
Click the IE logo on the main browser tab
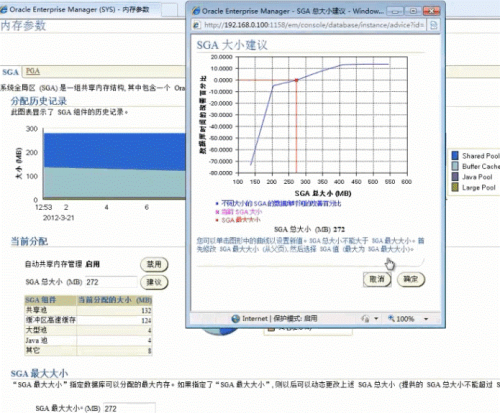pos(3,9)
